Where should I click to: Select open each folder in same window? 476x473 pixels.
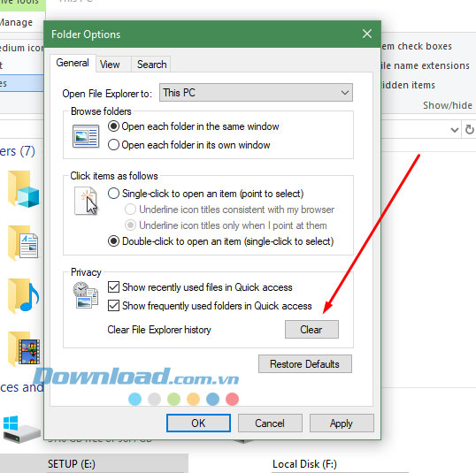pos(194,126)
